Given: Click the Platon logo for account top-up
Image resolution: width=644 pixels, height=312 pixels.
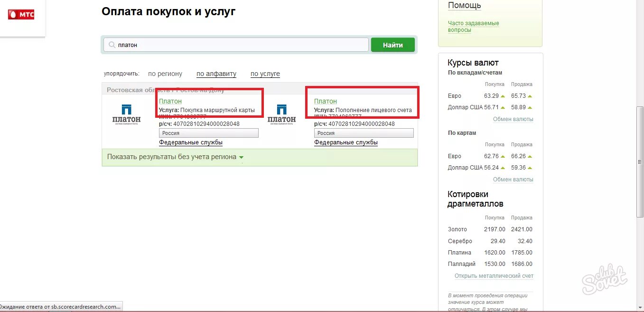Looking at the screenshot, I should pos(282,113).
